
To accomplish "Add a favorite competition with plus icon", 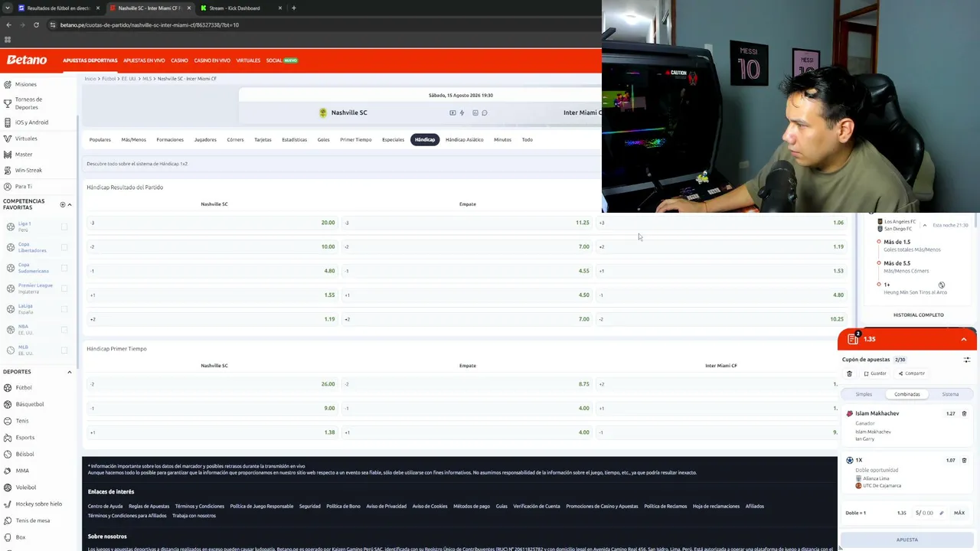I will click(63, 204).
